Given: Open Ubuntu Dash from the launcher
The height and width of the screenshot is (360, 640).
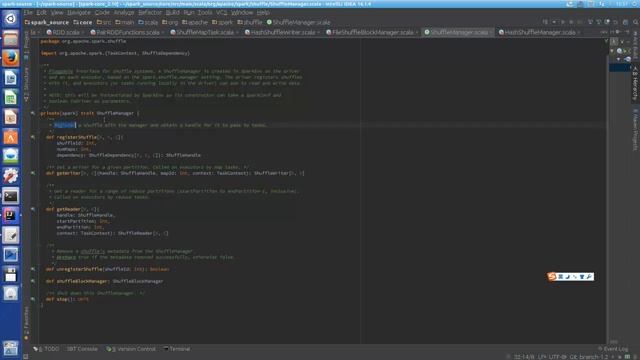Looking at the screenshot, I should tap(11, 18).
